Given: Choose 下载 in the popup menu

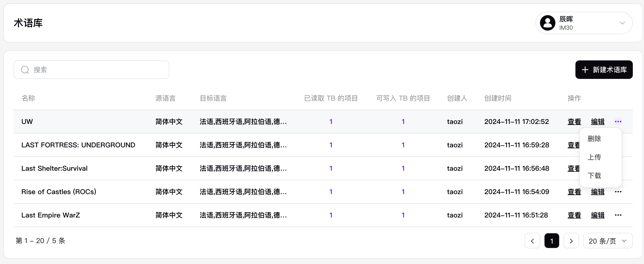Looking at the screenshot, I should pos(594,175).
